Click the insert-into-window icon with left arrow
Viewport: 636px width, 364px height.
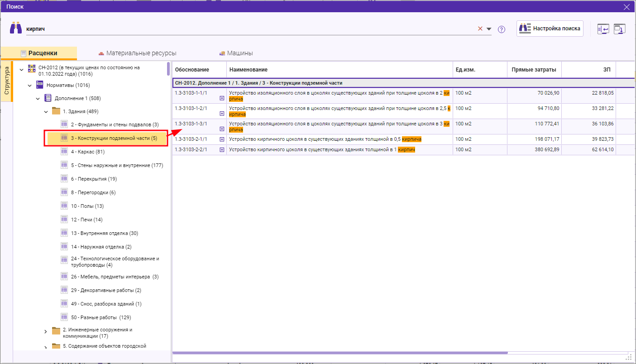603,29
